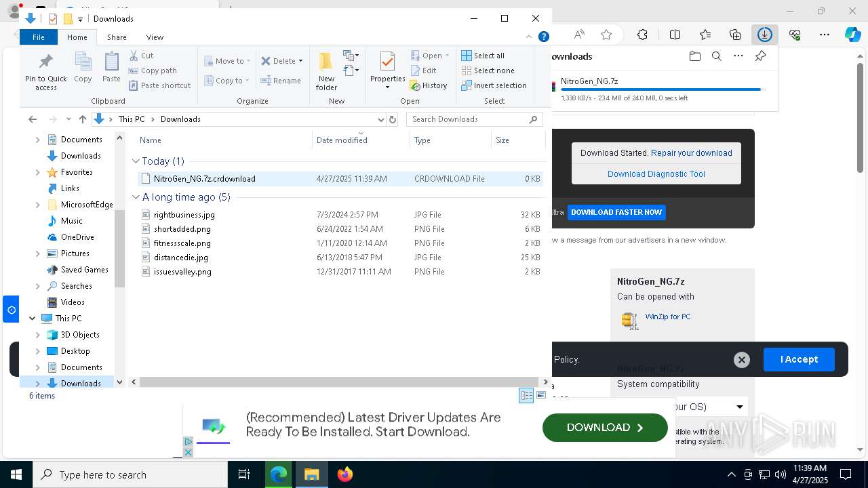Go up one folder level

[83, 119]
